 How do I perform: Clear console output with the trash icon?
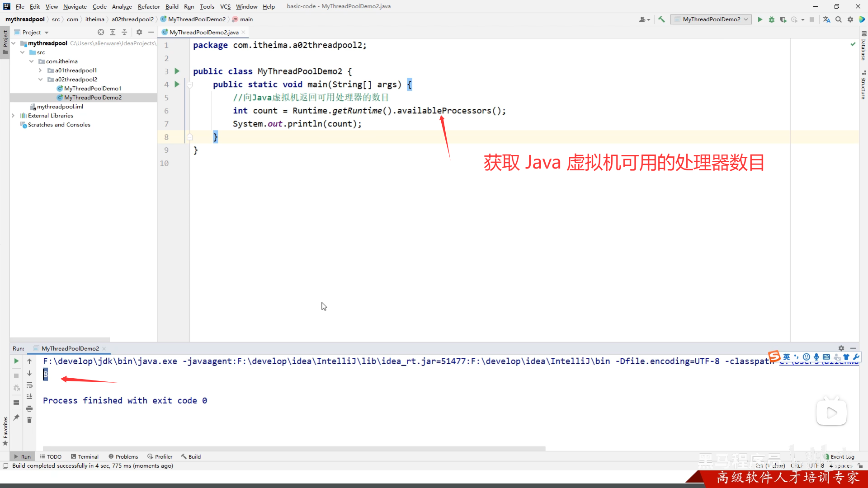pyautogui.click(x=29, y=420)
